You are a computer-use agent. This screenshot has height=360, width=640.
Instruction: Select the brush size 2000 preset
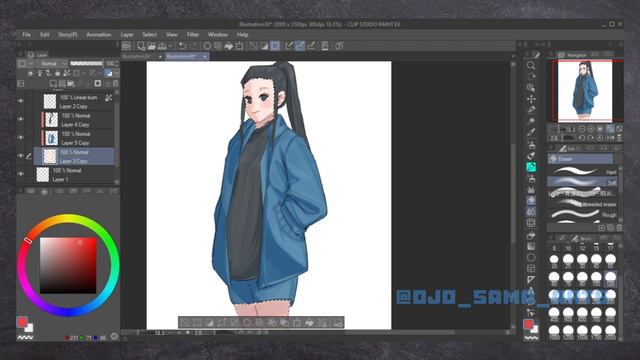pos(610,331)
